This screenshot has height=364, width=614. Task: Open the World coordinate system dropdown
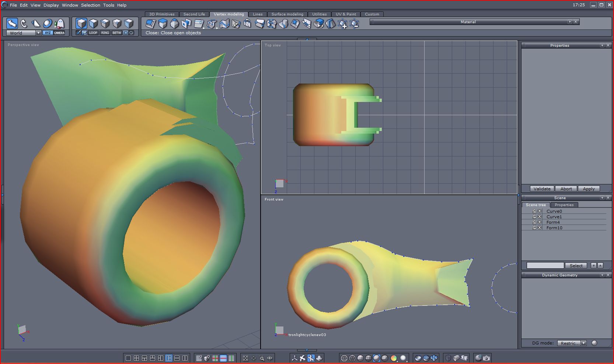(38, 33)
